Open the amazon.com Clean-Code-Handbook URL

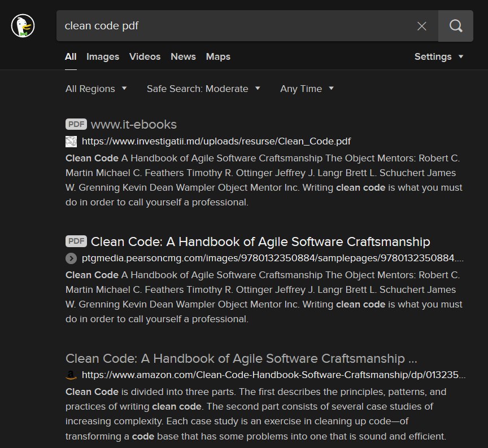[273, 375]
